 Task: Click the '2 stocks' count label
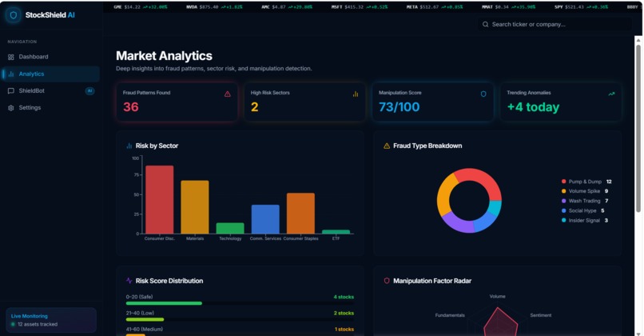pyautogui.click(x=344, y=313)
